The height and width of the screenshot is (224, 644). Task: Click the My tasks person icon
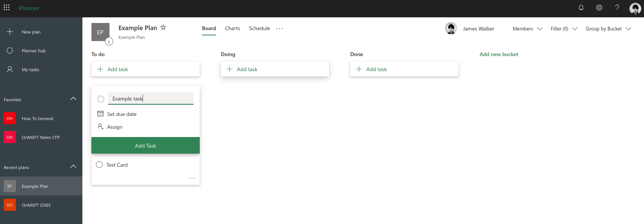click(x=10, y=69)
